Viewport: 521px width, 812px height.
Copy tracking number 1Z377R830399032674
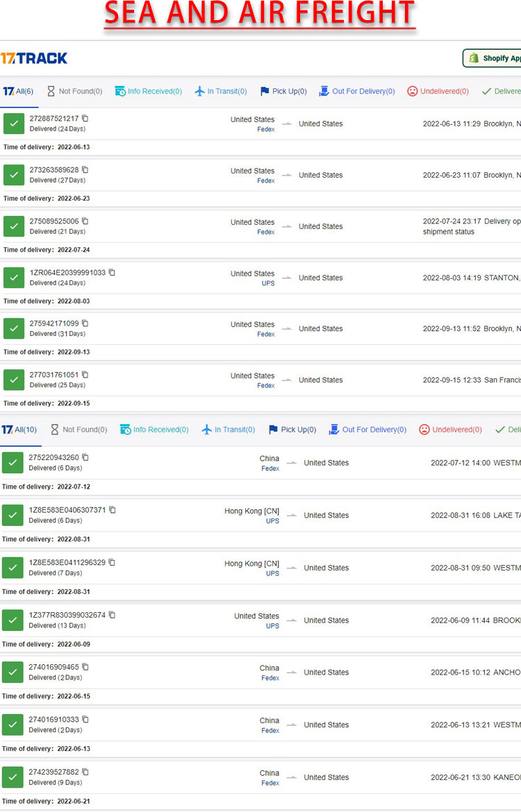(112, 615)
